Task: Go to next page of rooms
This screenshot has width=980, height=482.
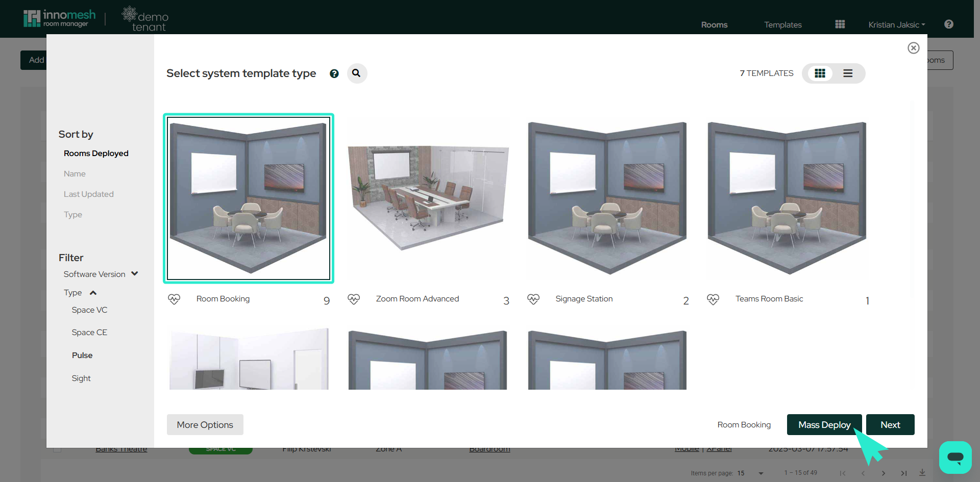Action: 884,473
